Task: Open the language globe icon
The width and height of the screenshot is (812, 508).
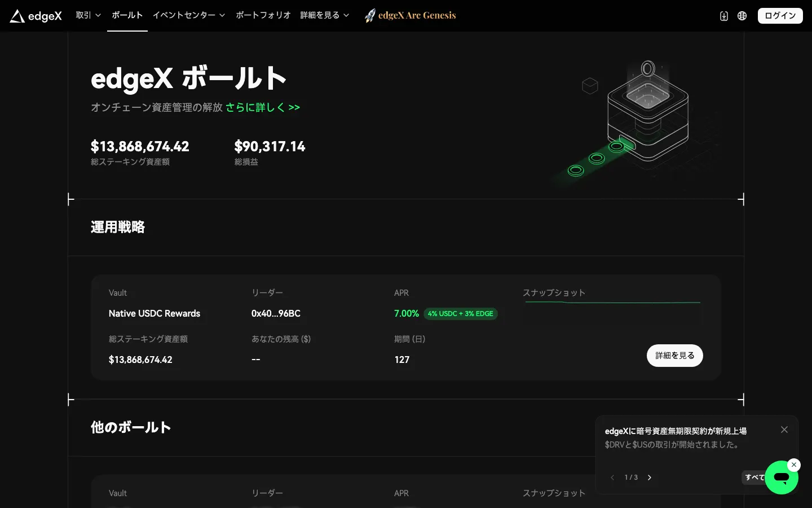Action: (742, 16)
